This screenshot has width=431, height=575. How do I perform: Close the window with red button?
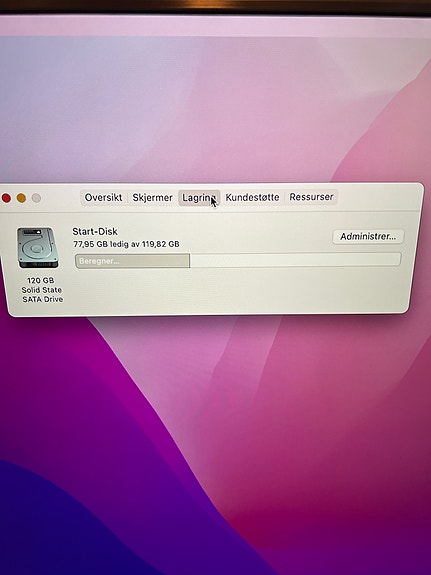point(6,198)
